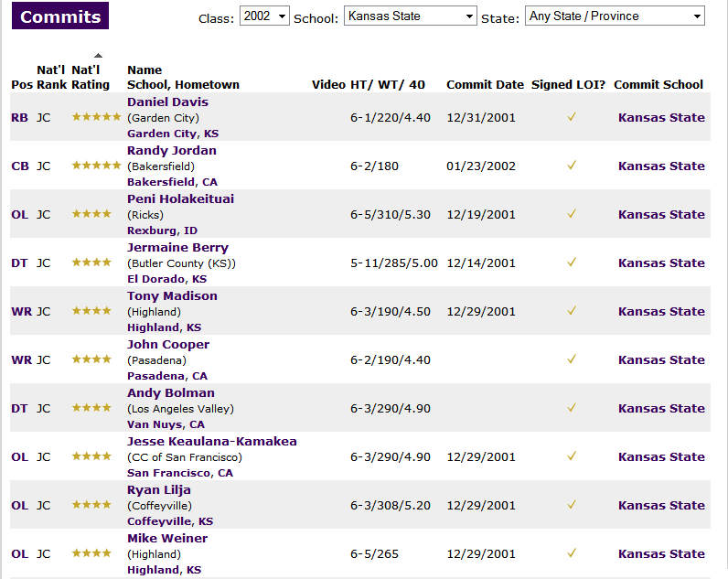Click the OL position for Peni Holakeituai

(19, 215)
